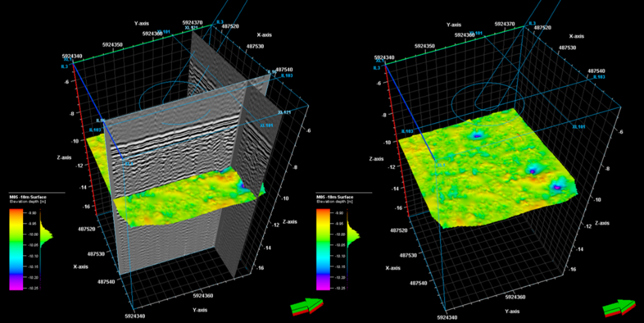Select the blue diagonal box edge in left view
Viewport: 644px width, 323px height.
(x=97, y=111)
